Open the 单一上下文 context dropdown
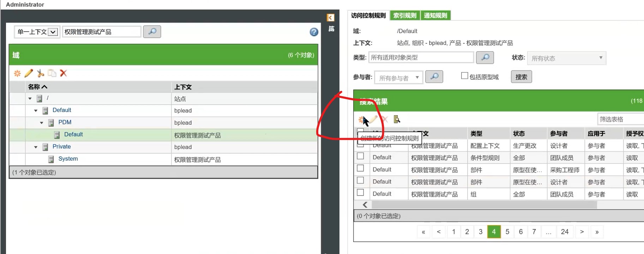Image resolution: width=644 pixels, height=254 pixels. pyautogui.click(x=37, y=32)
